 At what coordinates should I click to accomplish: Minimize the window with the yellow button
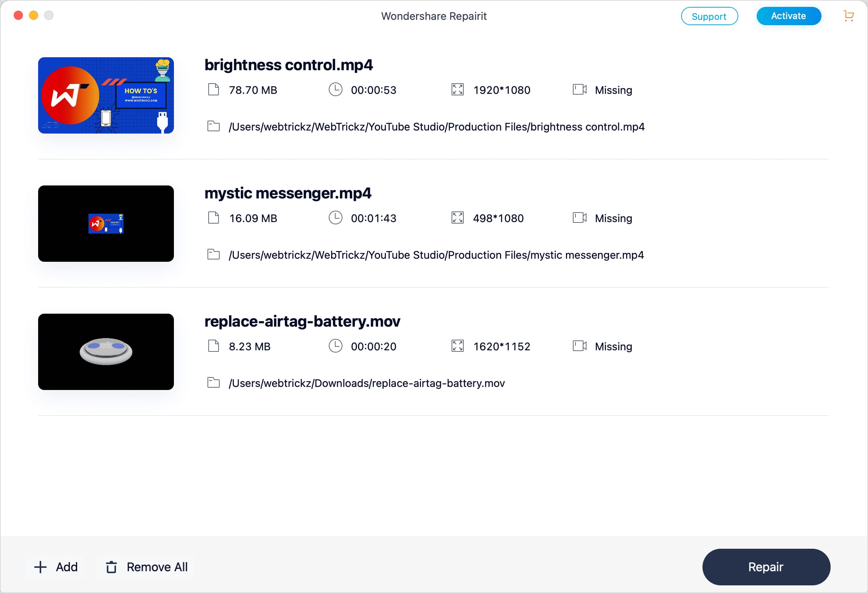tap(34, 15)
